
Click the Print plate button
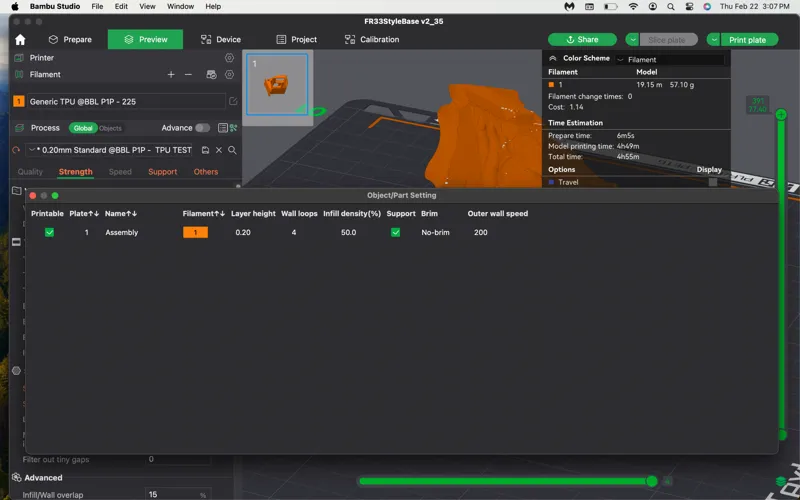(747, 40)
